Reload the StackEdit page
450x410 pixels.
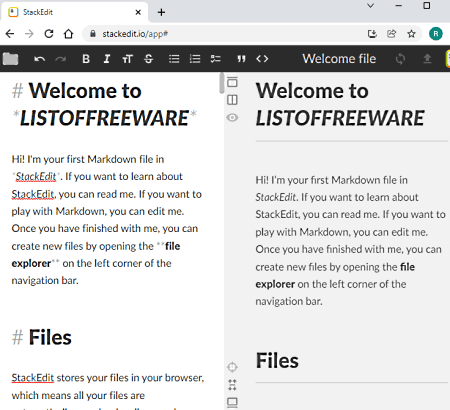coord(49,34)
